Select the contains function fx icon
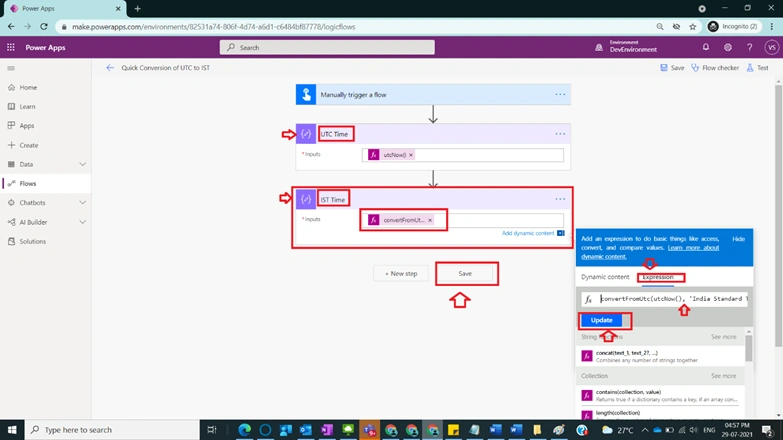Image resolution: width=783 pixels, height=440 pixels. pyautogui.click(x=587, y=396)
